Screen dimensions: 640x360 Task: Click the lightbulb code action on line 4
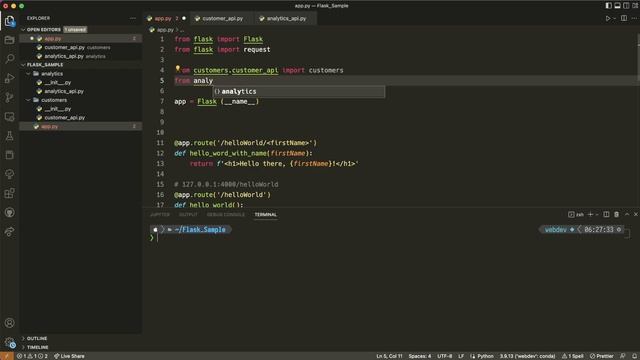178,69
